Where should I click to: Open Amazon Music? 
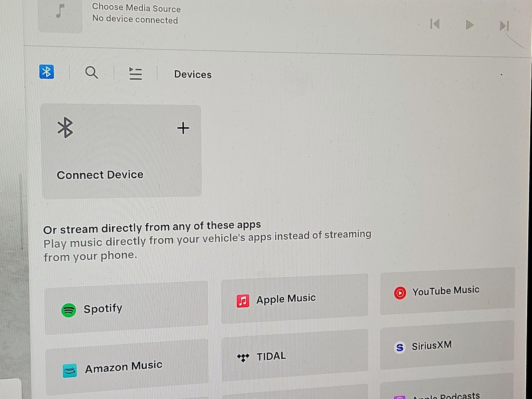pos(127,367)
